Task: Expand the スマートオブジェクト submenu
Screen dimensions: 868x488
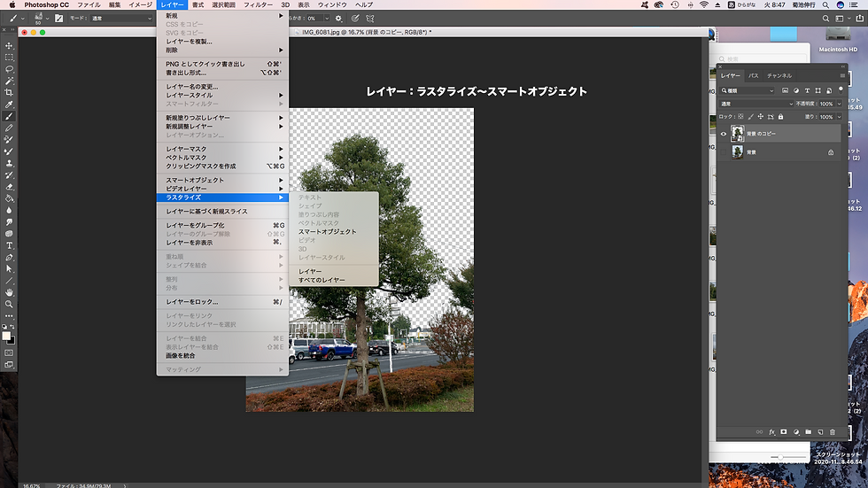Action: pyautogui.click(x=222, y=180)
